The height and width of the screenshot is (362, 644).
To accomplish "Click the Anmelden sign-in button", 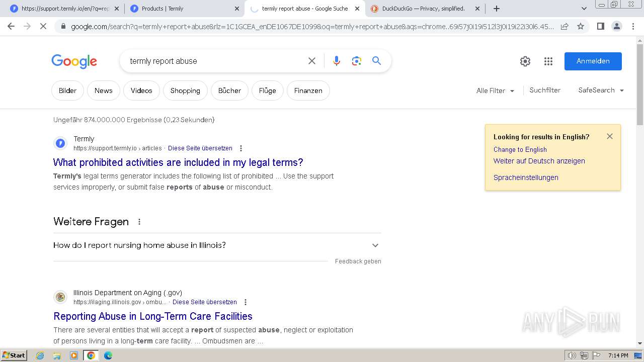I will click(593, 61).
